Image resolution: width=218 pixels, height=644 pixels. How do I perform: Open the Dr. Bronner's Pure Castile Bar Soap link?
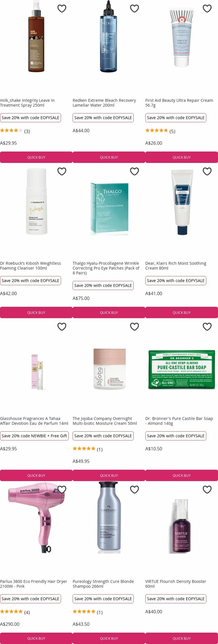(x=179, y=421)
